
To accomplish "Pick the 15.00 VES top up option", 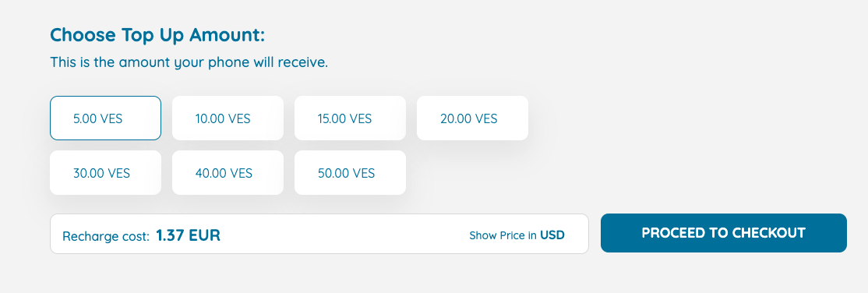I will [x=351, y=118].
